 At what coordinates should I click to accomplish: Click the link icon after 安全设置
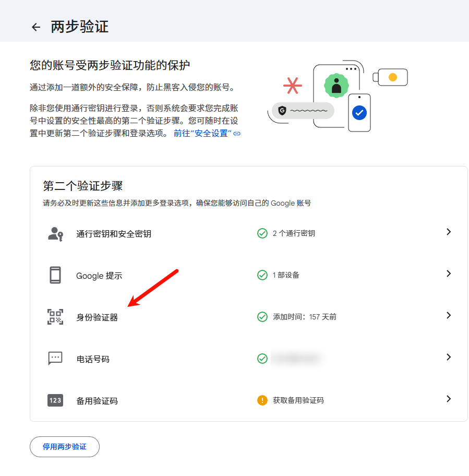tap(237, 134)
